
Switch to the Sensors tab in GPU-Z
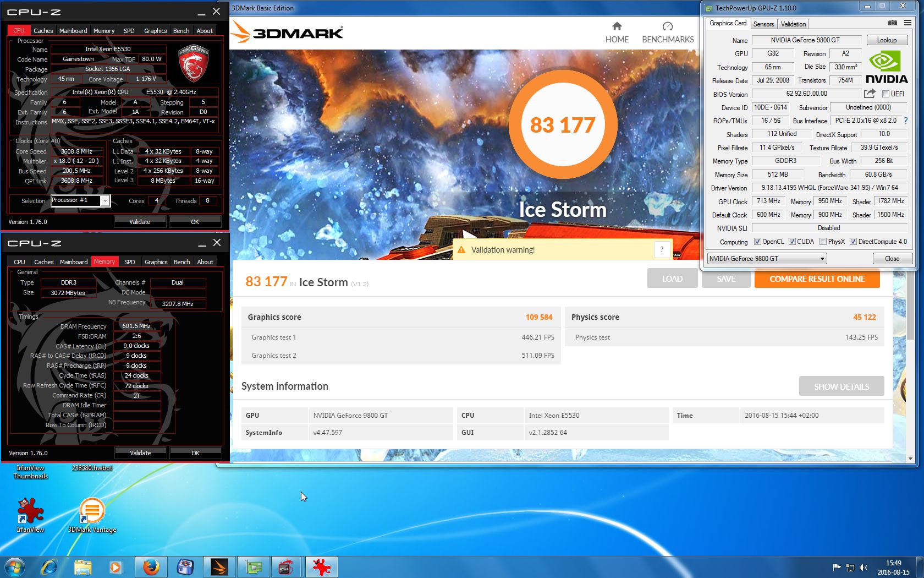click(x=763, y=24)
